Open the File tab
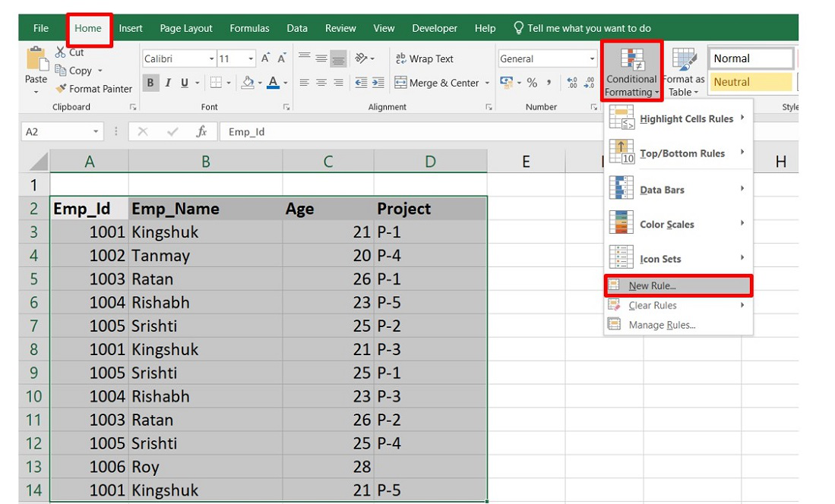This screenshot has height=504, width=835. [41, 28]
